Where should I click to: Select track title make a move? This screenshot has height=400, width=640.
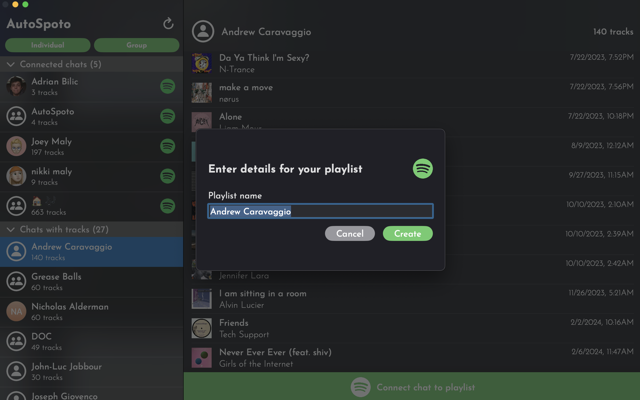point(246,87)
